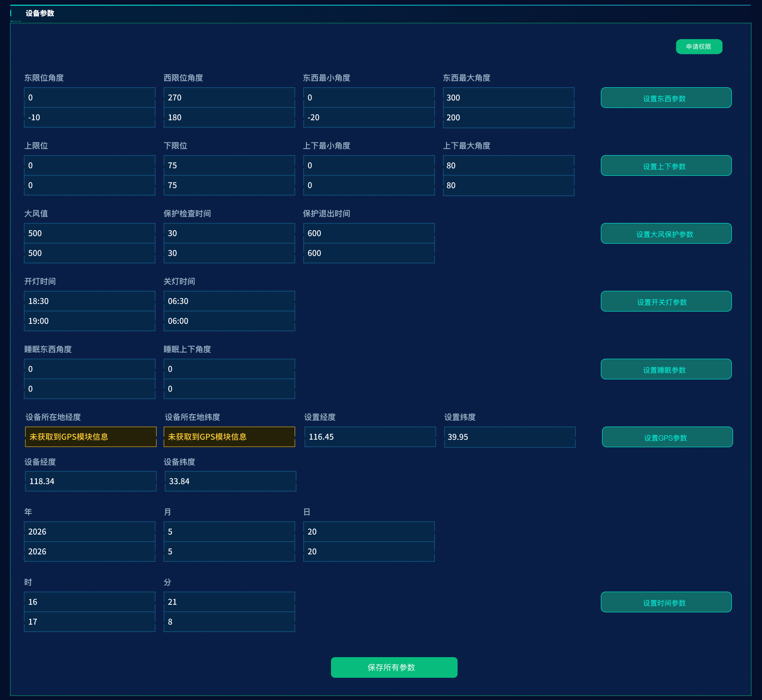762x700 pixels.
Task: Click the 开灯时间 field showing 19:00
Action: (90, 321)
